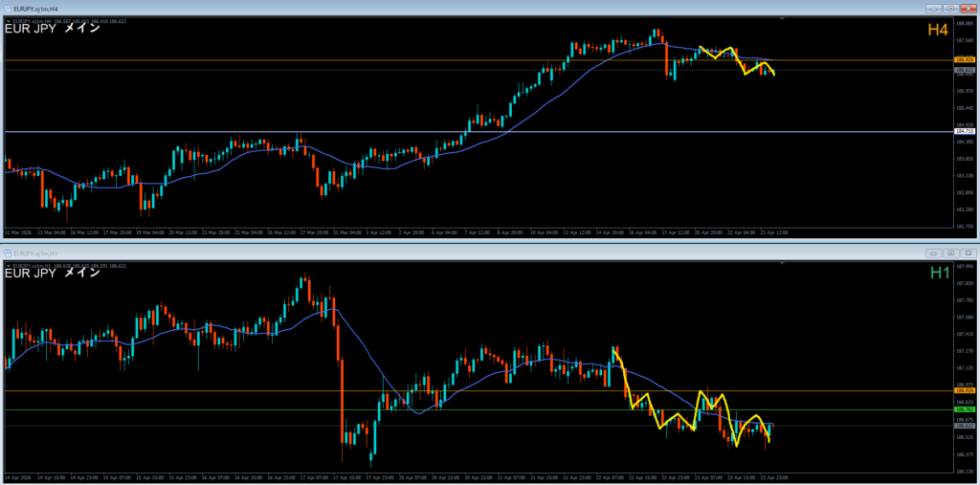Maximize the H1 chart window
The width and height of the screenshot is (980, 485).
point(950,253)
